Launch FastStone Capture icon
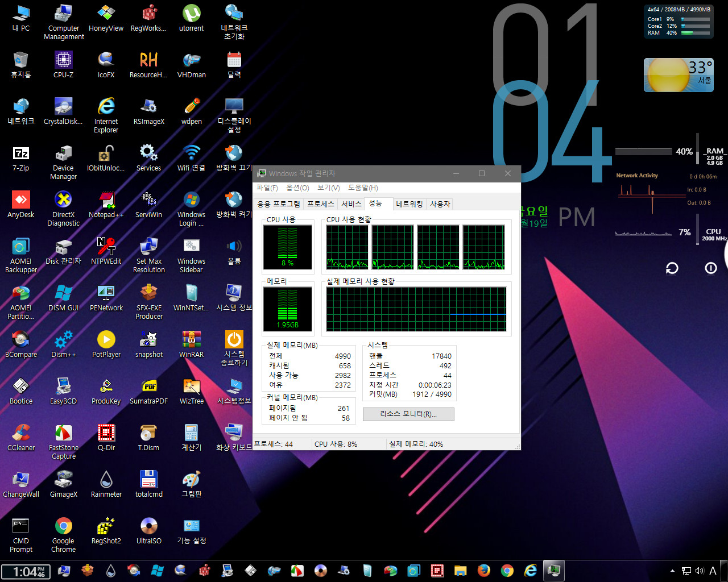The height and width of the screenshot is (582, 728). (x=63, y=442)
